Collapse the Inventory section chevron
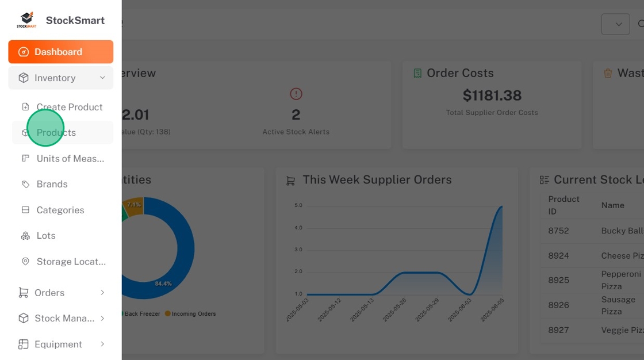The height and width of the screenshot is (360, 644). pyautogui.click(x=102, y=78)
